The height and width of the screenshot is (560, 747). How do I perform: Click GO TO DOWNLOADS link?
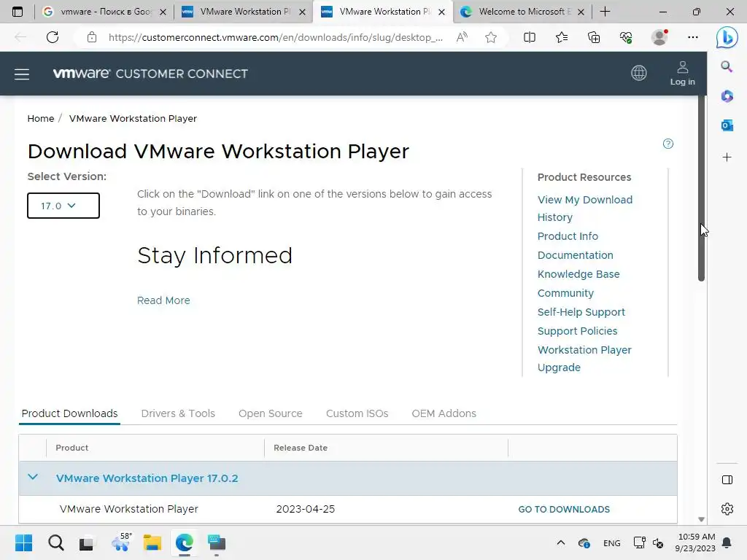[564, 510]
